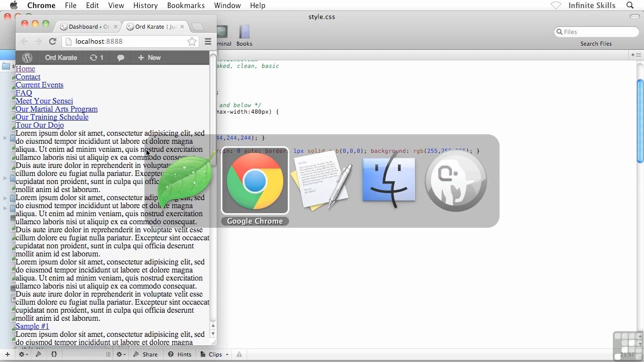Screen dimensions: 644x362
Task: Select TextEdit in the app switcher
Action: click(322, 181)
